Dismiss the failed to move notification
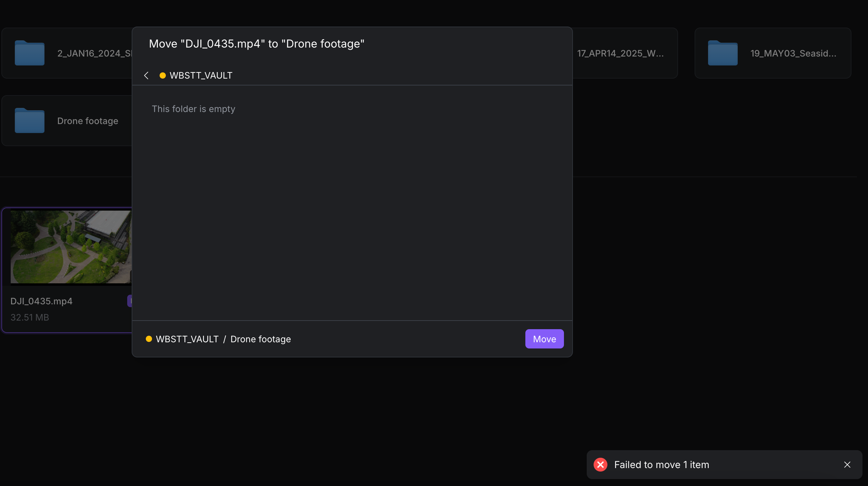Image resolution: width=868 pixels, height=486 pixels. [847, 465]
